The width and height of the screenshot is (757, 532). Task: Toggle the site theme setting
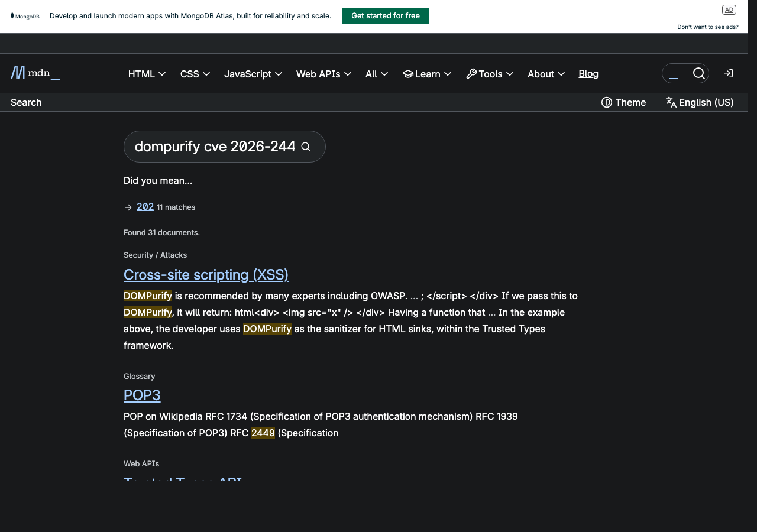click(623, 102)
